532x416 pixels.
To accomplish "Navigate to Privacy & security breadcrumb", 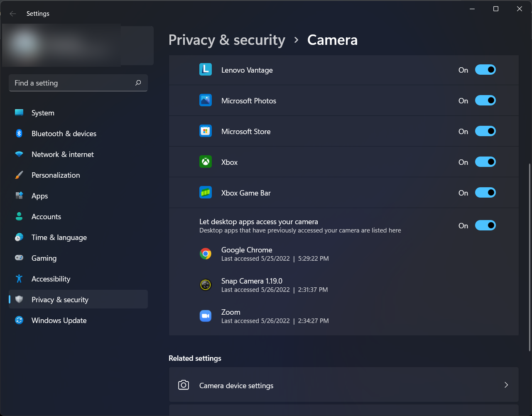I will click(x=227, y=40).
